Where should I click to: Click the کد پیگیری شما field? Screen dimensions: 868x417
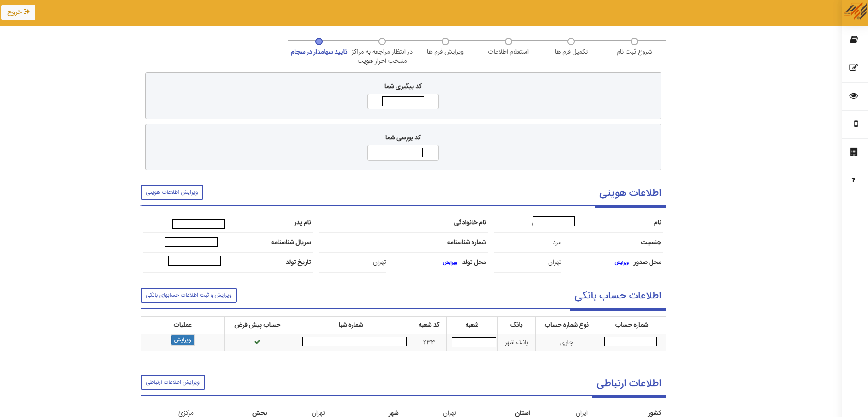(403, 101)
